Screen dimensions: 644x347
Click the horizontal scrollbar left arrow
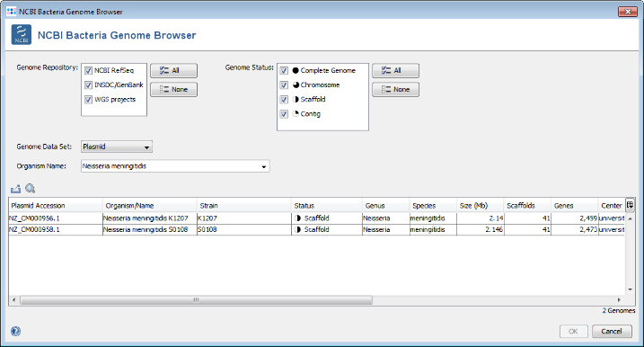click(x=14, y=299)
